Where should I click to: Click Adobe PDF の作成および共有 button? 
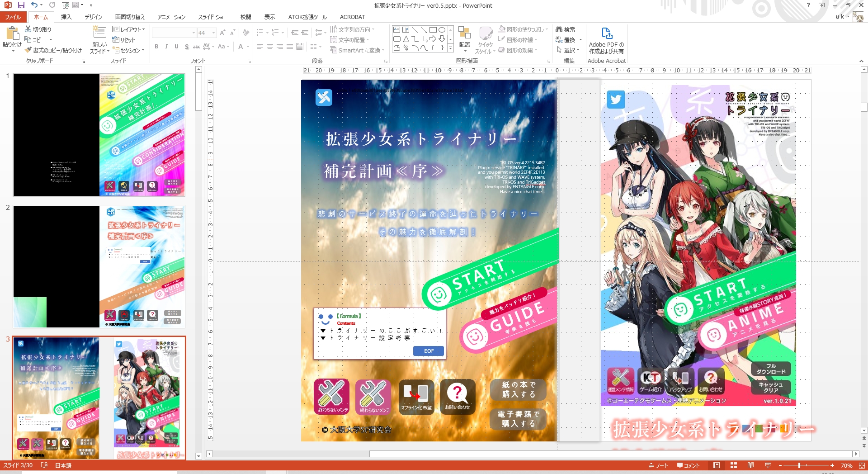[x=606, y=41]
